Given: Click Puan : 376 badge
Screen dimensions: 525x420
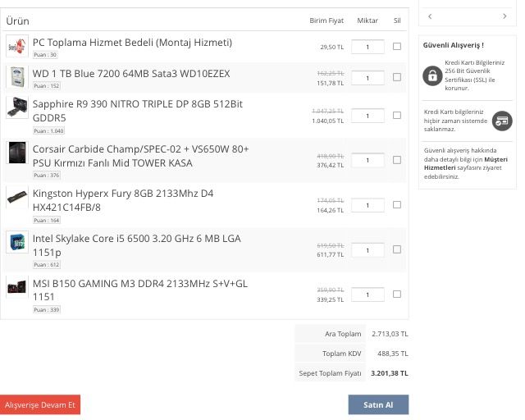Looking at the screenshot, I should click(x=47, y=176).
